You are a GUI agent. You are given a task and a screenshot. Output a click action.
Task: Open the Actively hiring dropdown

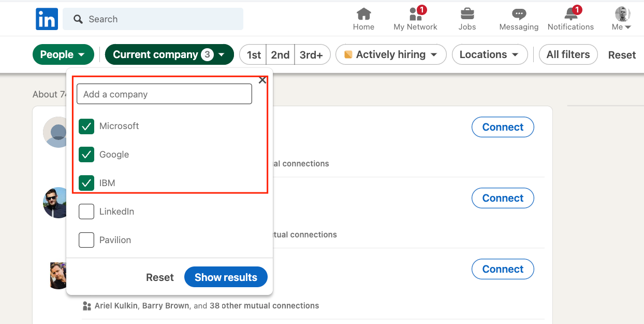(x=391, y=54)
